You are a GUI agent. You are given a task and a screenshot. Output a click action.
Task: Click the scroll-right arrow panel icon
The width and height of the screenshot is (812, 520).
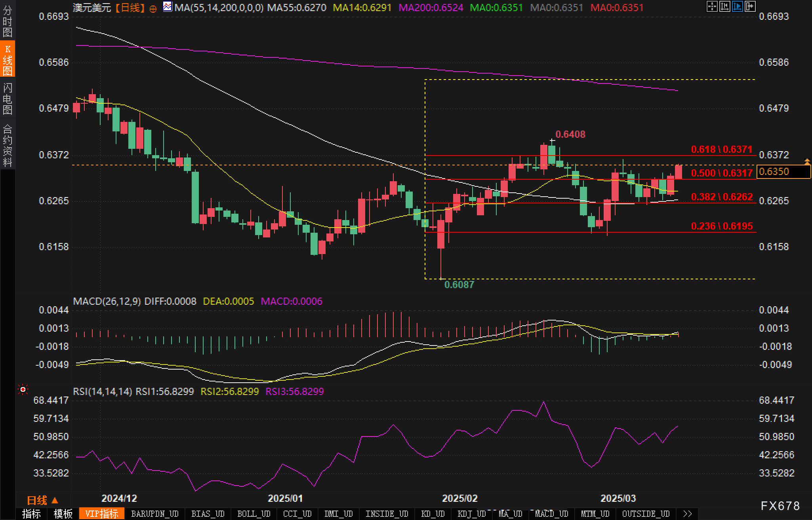pyautogui.click(x=750, y=6)
